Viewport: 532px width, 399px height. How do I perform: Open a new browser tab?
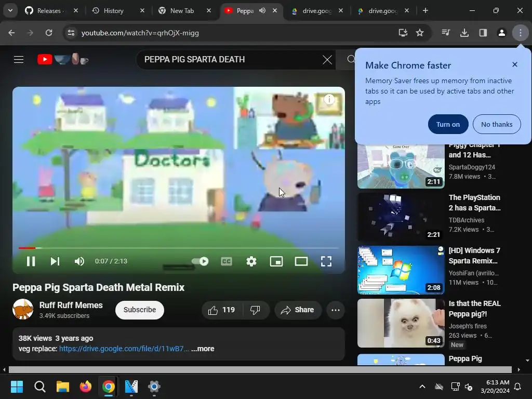(x=425, y=10)
